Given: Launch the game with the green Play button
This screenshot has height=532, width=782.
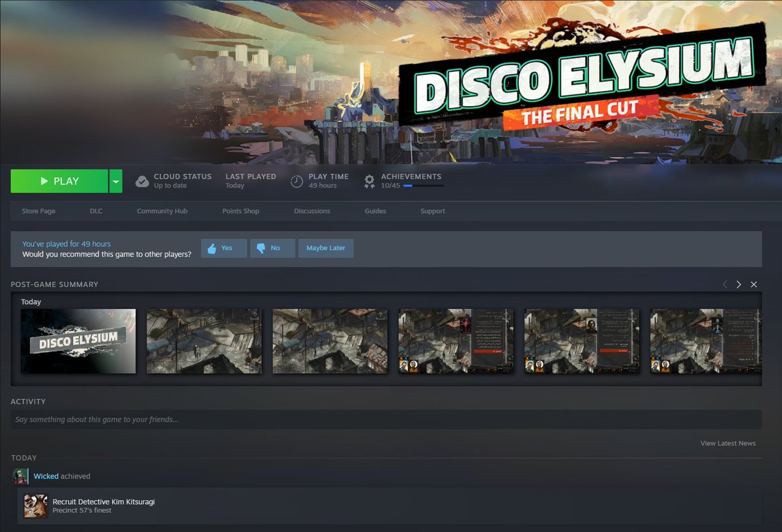Looking at the screenshot, I should [59, 181].
